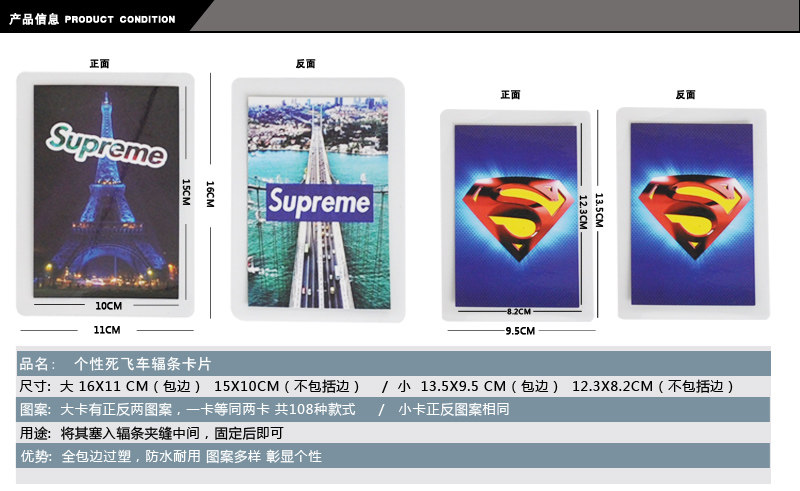Click the Superman card under the left 正面 label
This screenshot has width=800, height=491.
click(517, 216)
